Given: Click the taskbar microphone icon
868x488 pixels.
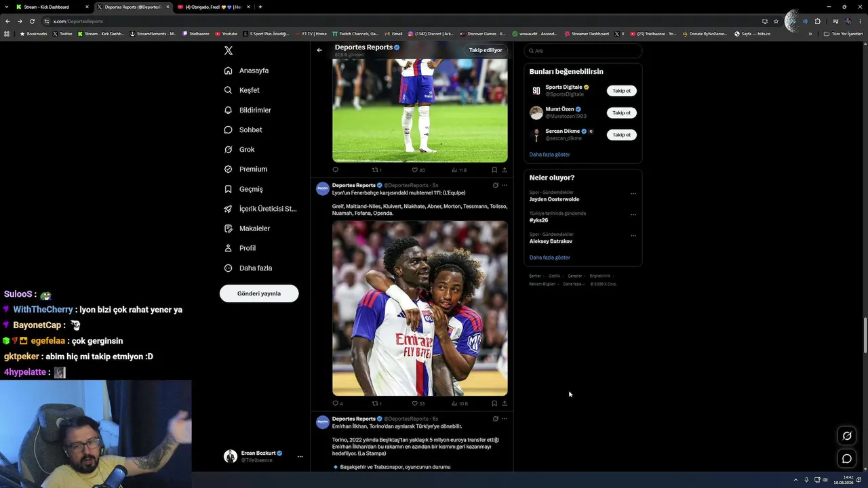Looking at the screenshot, I should tap(806, 480).
